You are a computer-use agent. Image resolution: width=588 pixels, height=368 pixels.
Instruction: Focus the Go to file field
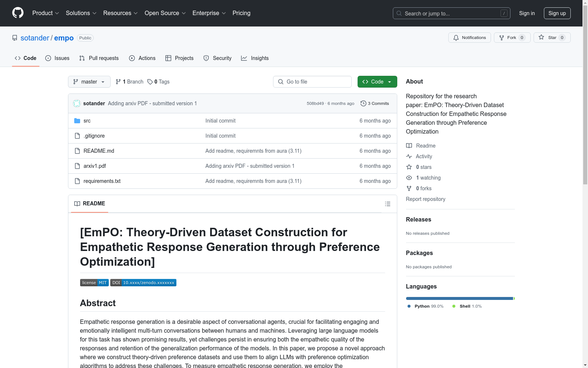(312, 82)
